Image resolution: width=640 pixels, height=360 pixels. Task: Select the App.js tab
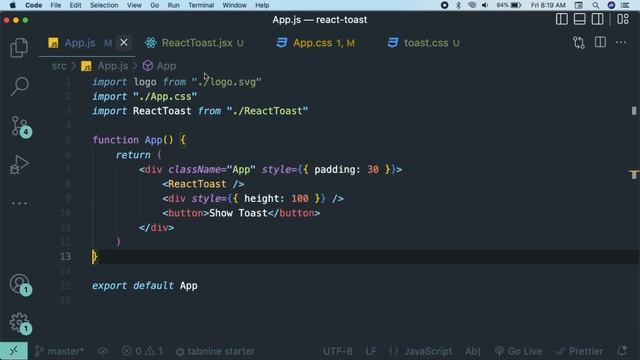pyautogui.click(x=80, y=43)
